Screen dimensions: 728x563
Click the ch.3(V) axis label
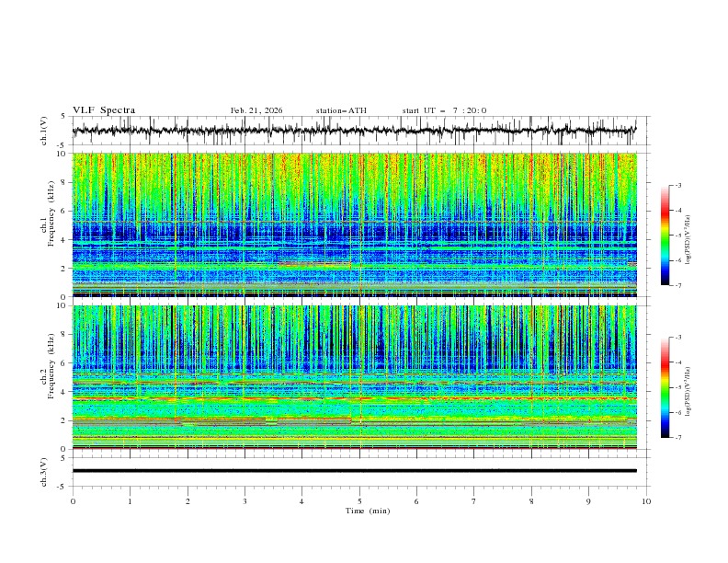coord(44,472)
